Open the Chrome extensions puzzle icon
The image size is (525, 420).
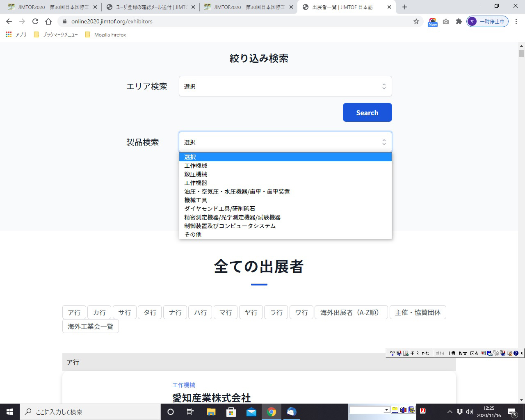click(459, 21)
